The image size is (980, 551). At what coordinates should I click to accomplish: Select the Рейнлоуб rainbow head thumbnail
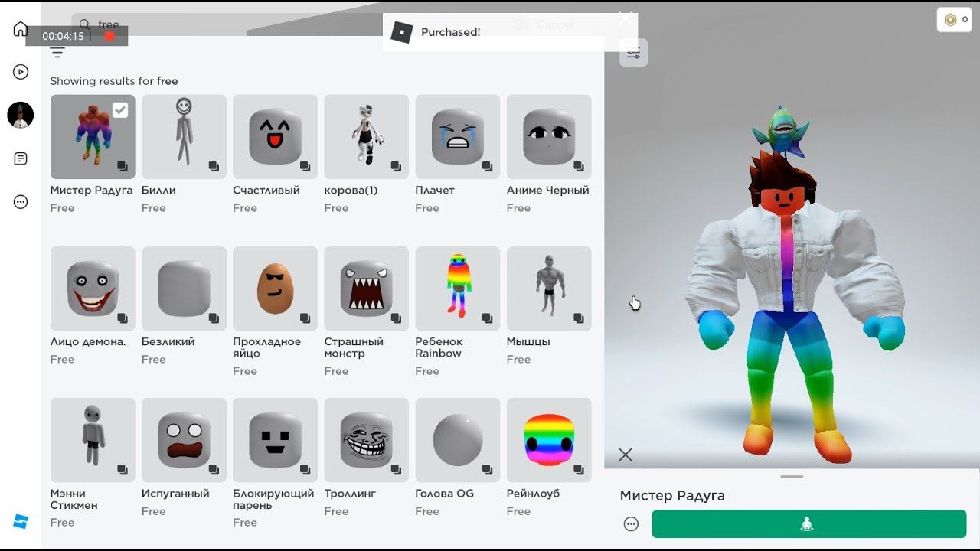click(x=549, y=440)
